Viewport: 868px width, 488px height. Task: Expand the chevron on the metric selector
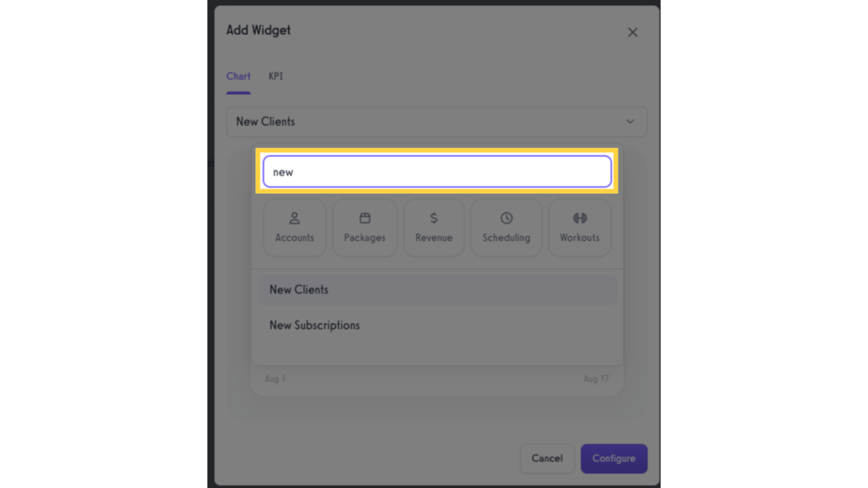click(630, 121)
